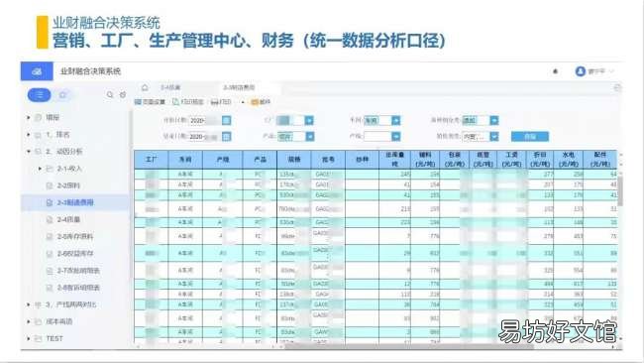Click the 1. 排名 folder label
The image size is (644, 363).
(57, 135)
